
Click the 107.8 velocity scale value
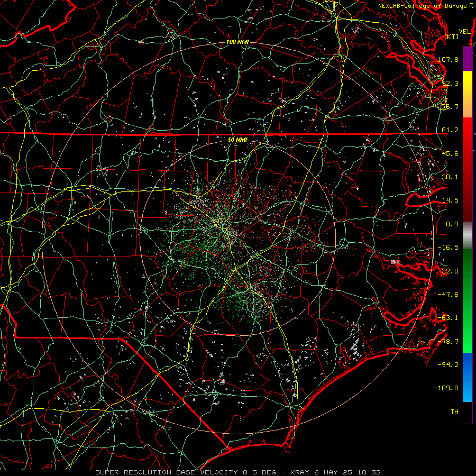[448, 59]
